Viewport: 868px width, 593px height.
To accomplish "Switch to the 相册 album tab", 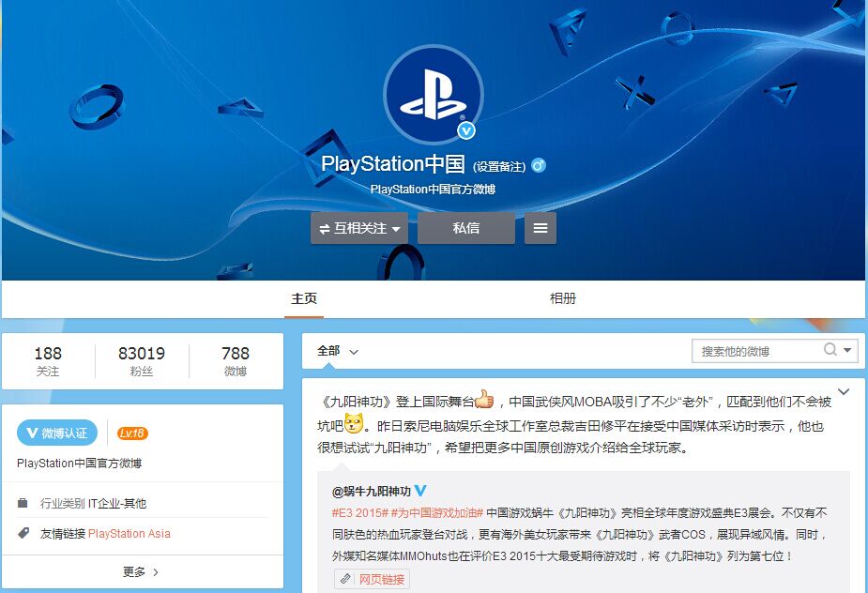I will point(563,299).
